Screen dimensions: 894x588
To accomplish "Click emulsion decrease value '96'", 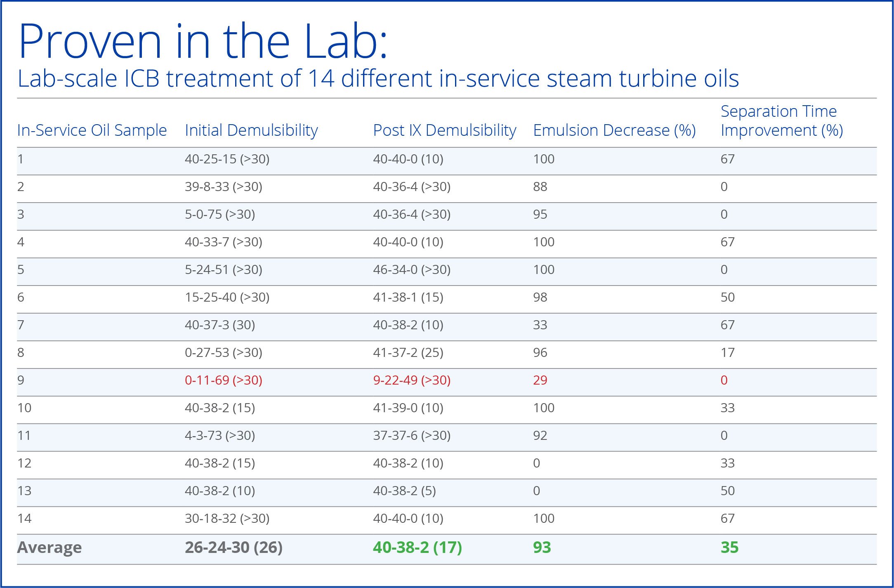I will [540, 352].
